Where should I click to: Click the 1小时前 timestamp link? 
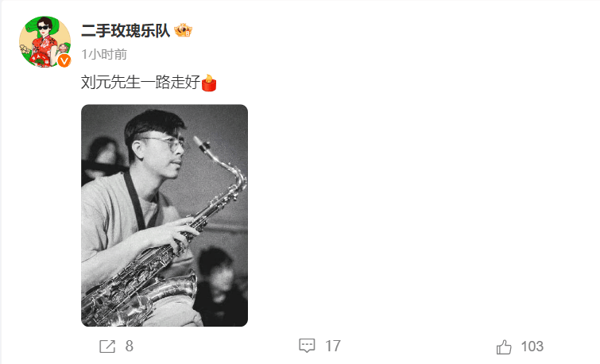pyautogui.click(x=103, y=54)
